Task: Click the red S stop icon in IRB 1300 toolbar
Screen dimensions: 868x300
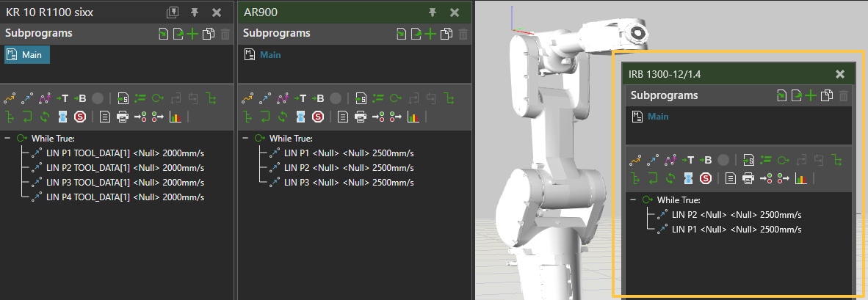Action: (x=706, y=178)
